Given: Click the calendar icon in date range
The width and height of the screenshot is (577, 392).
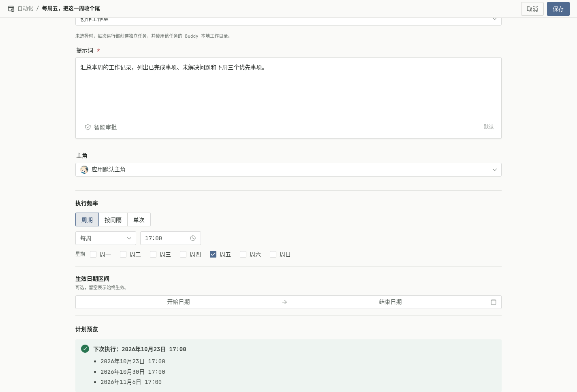Looking at the screenshot, I should [494, 302].
